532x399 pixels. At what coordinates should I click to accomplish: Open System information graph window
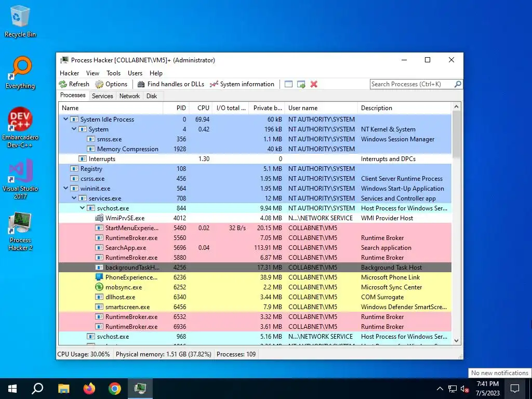pos(242,84)
